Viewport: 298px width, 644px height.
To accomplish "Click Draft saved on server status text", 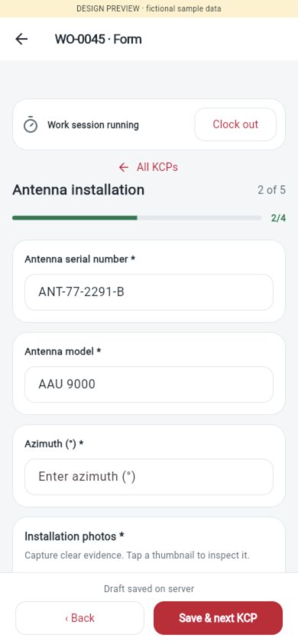I will click(x=149, y=588).
